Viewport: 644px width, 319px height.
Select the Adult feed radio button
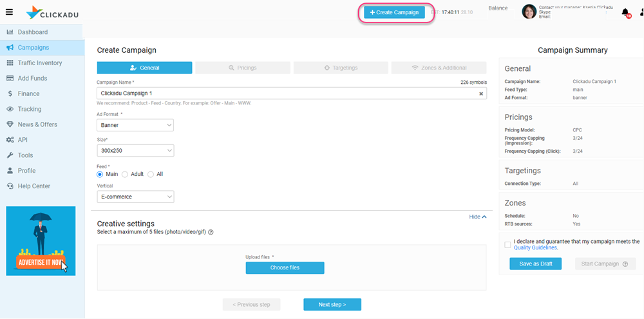point(125,174)
